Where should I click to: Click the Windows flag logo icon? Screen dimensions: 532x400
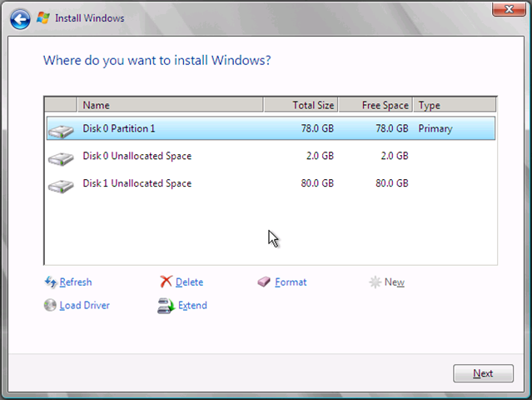43,17
